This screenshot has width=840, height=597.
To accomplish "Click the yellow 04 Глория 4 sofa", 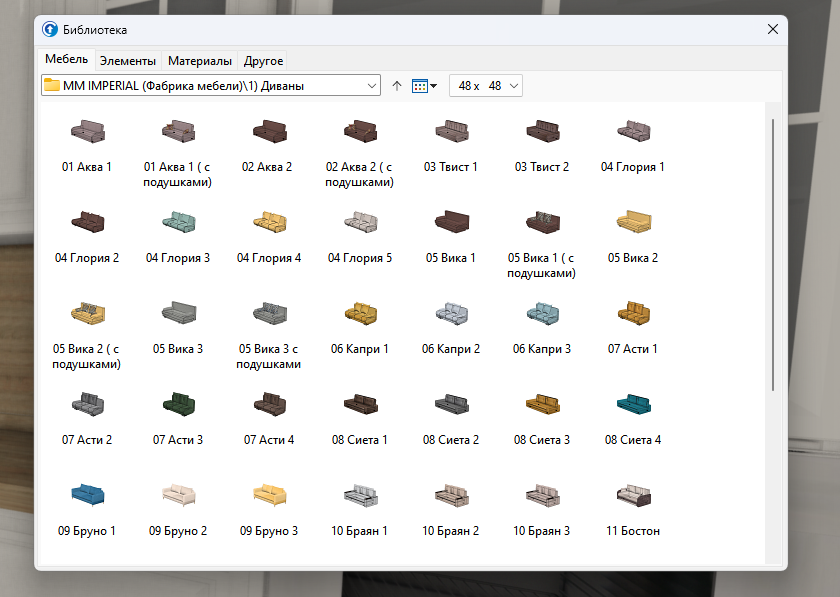I will (x=269, y=222).
